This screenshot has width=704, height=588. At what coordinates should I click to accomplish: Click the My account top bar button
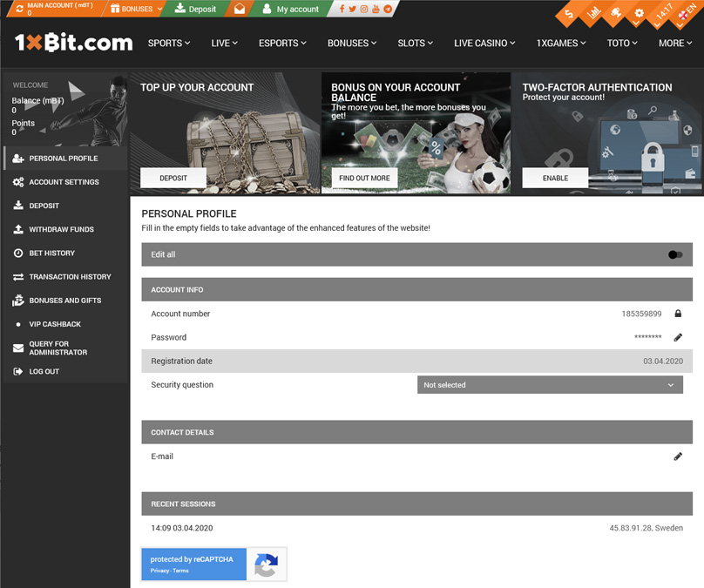pyautogui.click(x=291, y=9)
